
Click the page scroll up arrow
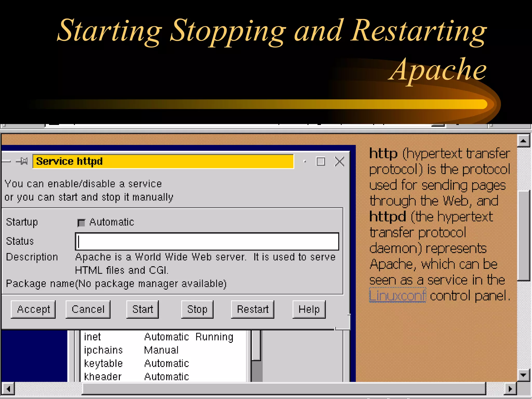click(x=523, y=141)
